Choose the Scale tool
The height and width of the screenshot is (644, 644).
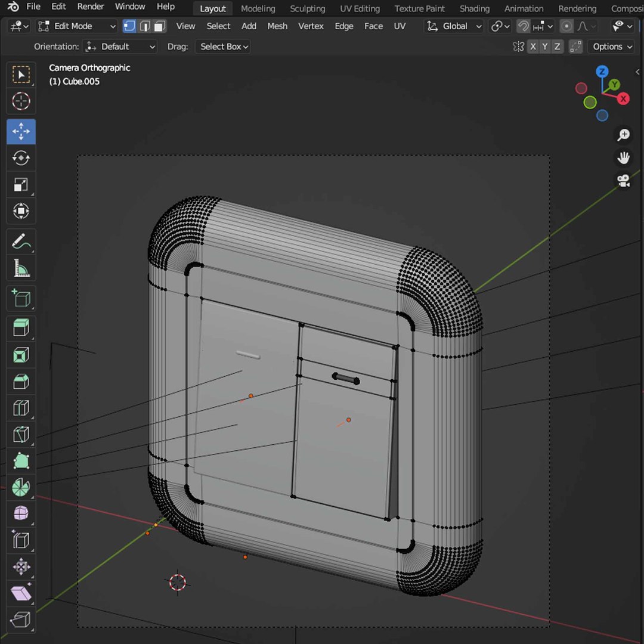[x=21, y=185]
